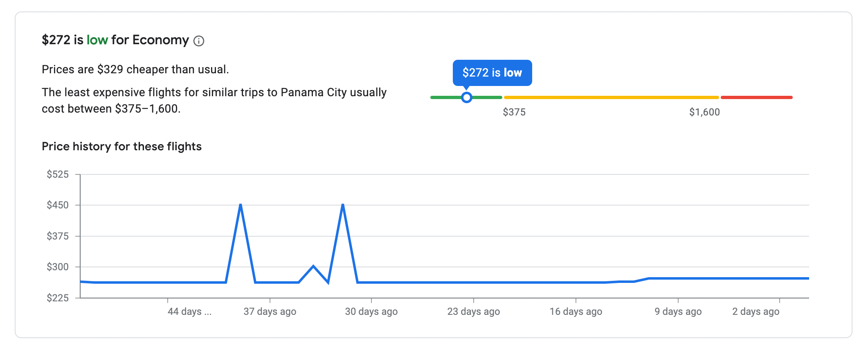
Task: Click the yellow segment of the price range bar
Action: pos(611,97)
